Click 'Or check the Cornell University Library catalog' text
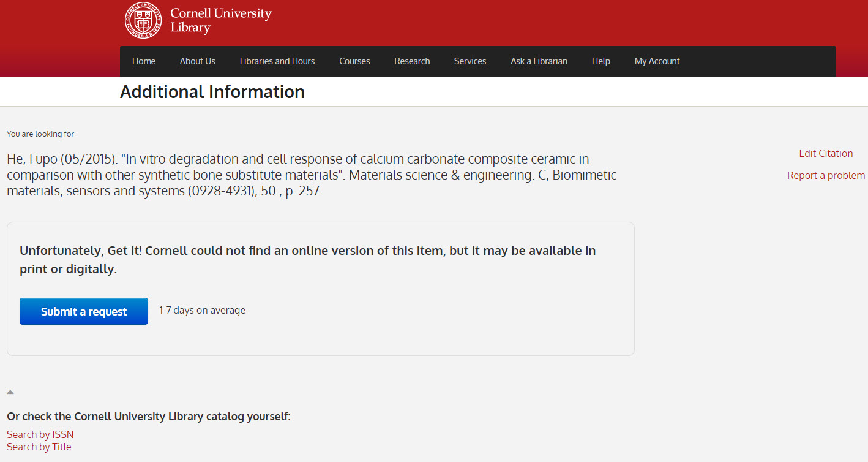The width and height of the screenshot is (868, 462). [149, 417]
